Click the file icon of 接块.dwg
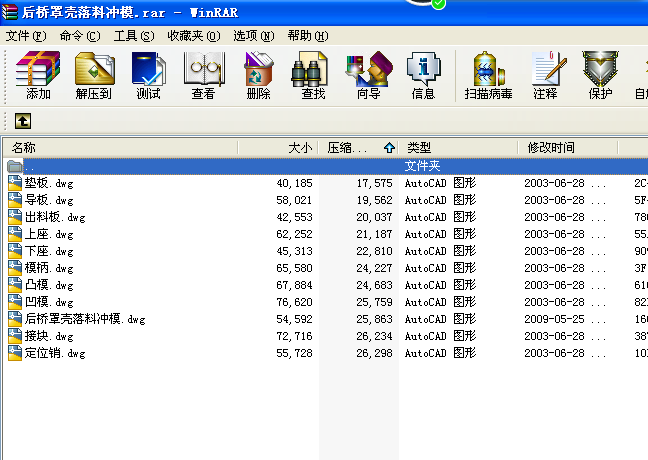648x460 pixels. [x=15, y=336]
